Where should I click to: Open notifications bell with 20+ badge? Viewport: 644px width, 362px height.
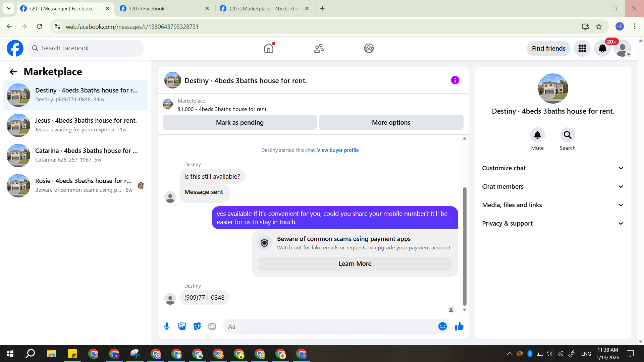tap(602, 49)
